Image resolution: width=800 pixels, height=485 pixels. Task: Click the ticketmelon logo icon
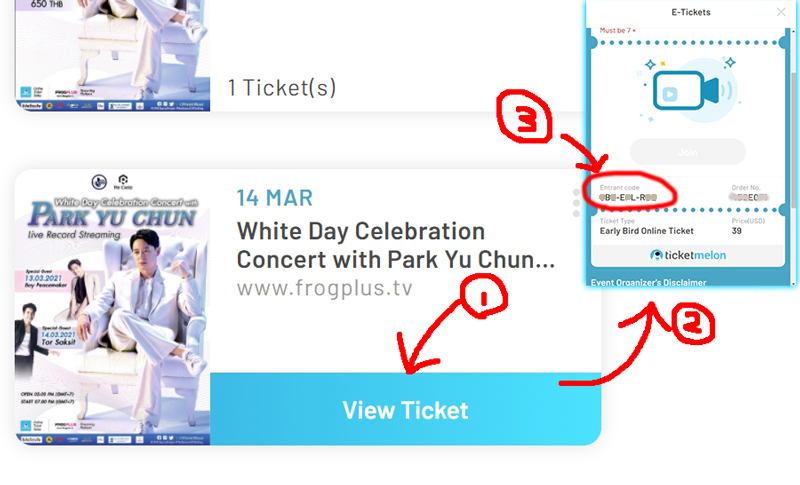click(656, 255)
